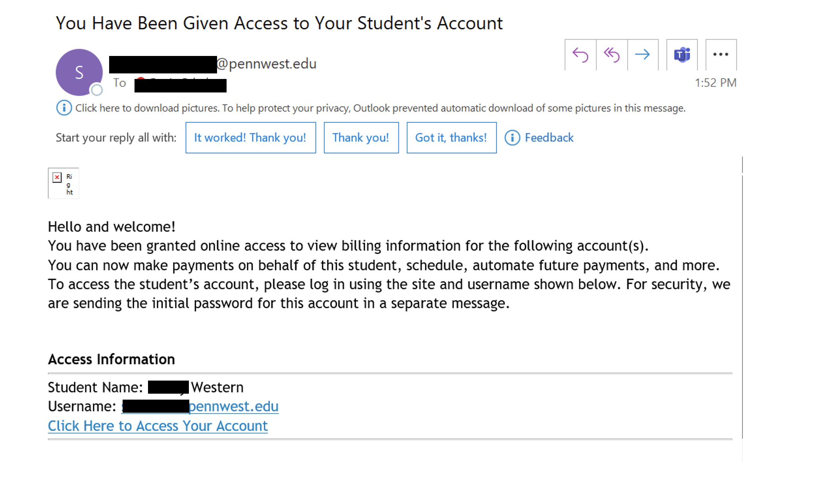
Task: Click the Reply All icon
Action: click(611, 55)
